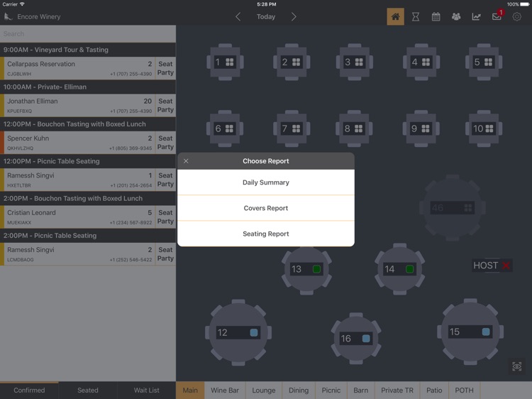Select table 4 on floor plan
This screenshot has width=532, height=399.
point(421,62)
